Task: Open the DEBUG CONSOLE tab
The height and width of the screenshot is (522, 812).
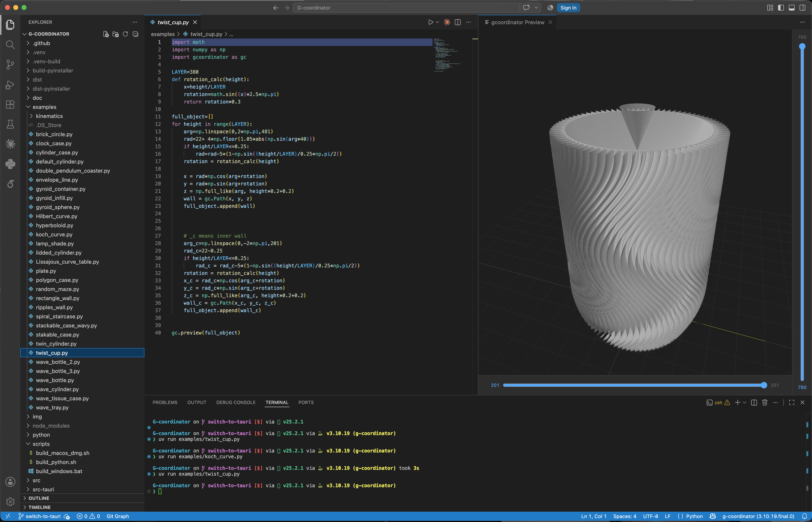Action: pos(236,402)
